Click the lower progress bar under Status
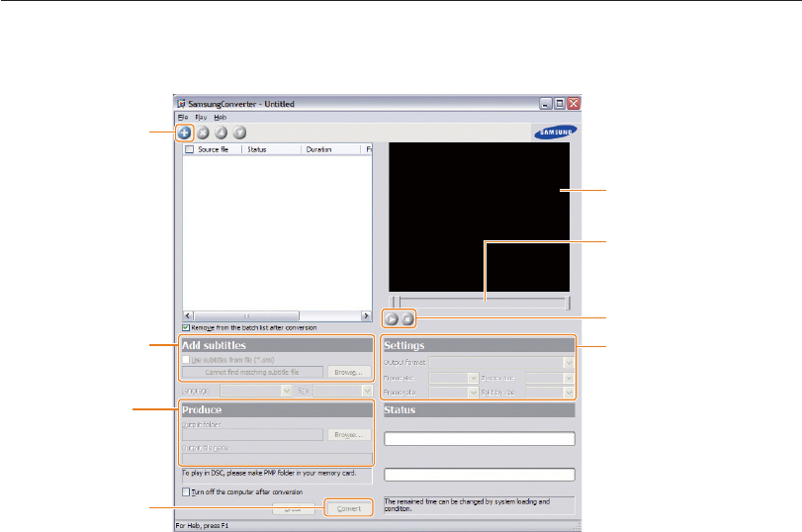 pyautogui.click(x=480, y=475)
